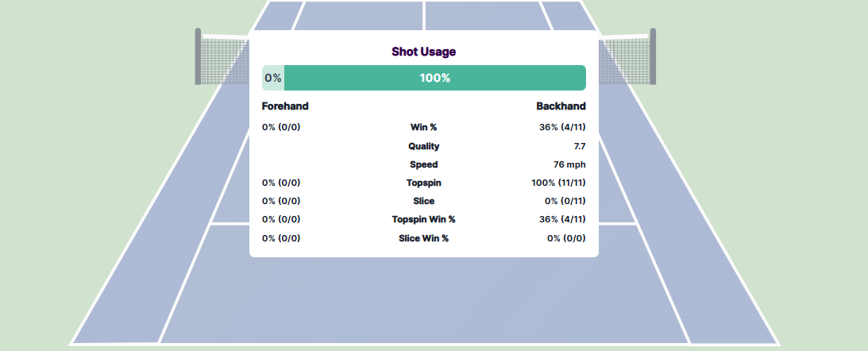Click the Win % row label
Viewport: 868px width, 351px height.
point(423,127)
